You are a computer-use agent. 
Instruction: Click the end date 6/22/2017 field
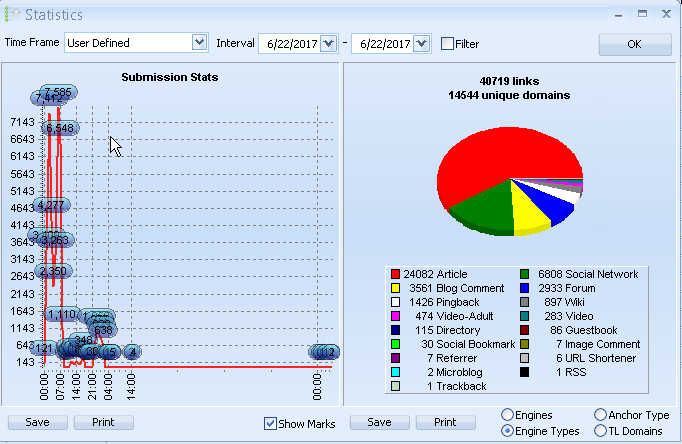[384, 44]
